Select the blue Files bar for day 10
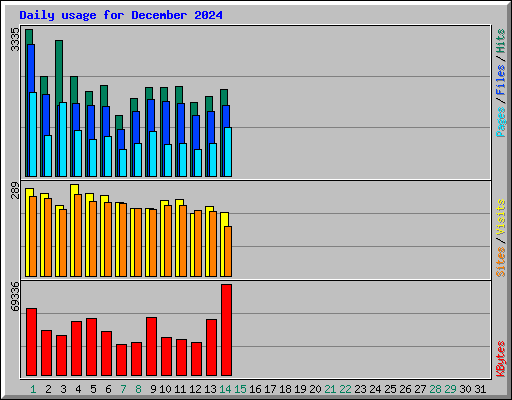Screen dimensions: 512x400 click(166, 123)
